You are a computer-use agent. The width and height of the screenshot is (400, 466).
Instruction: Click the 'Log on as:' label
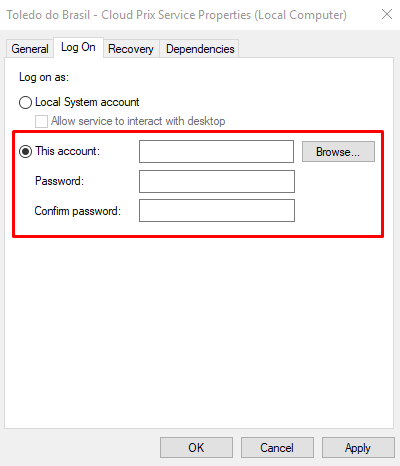44,77
